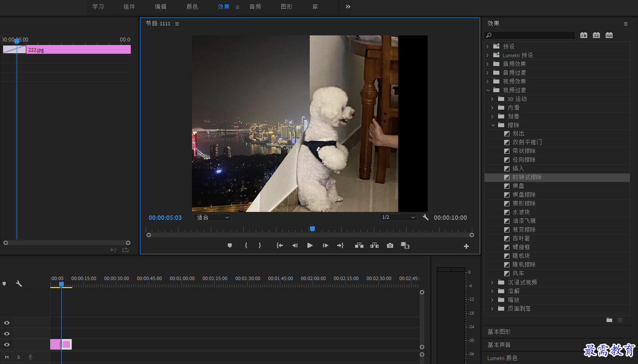This screenshot has height=364, width=638.
Task: Open the Effects workspace tab menu icon
Action: pyautogui.click(x=237, y=7)
